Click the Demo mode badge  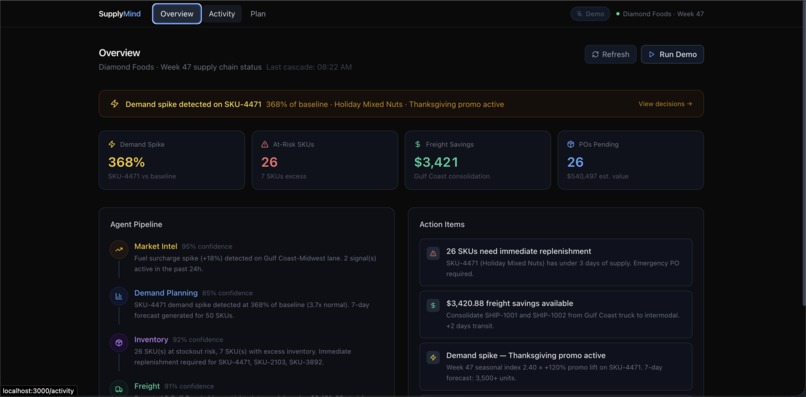[x=590, y=14]
